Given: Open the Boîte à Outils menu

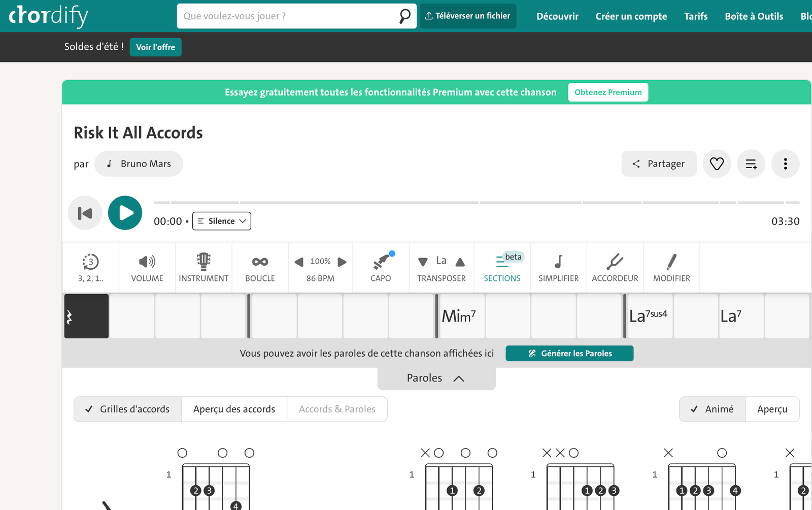Looking at the screenshot, I should pos(754,16).
